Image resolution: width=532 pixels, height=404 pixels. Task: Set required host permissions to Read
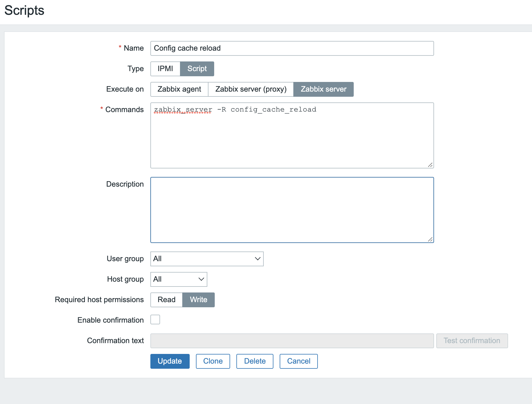click(x=166, y=300)
